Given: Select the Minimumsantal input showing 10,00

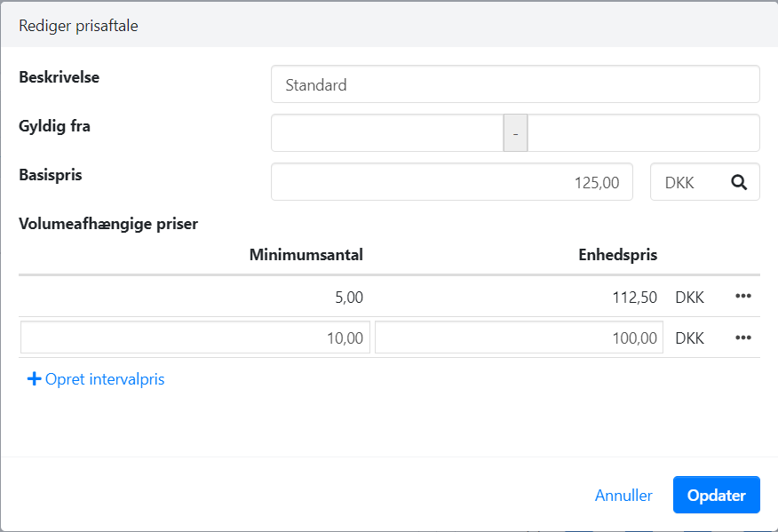Looking at the screenshot, I should point(194,337).
